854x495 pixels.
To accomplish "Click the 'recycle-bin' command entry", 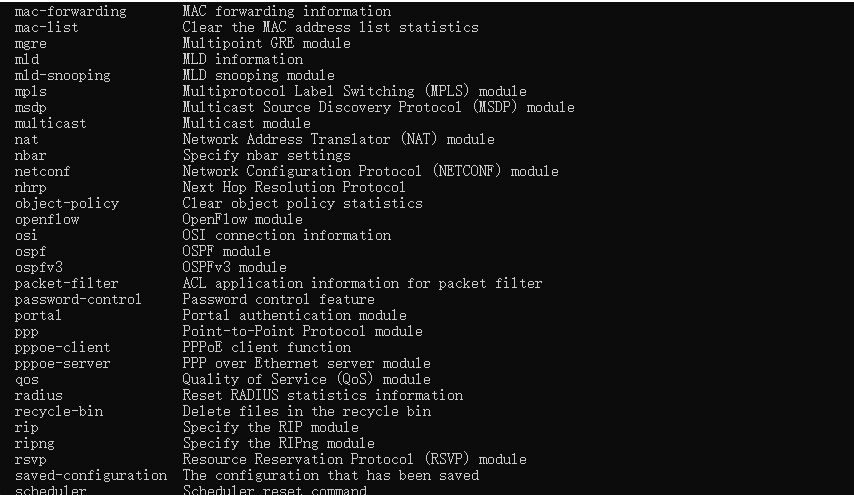I will pyautogui.click(x=58, y=412).
